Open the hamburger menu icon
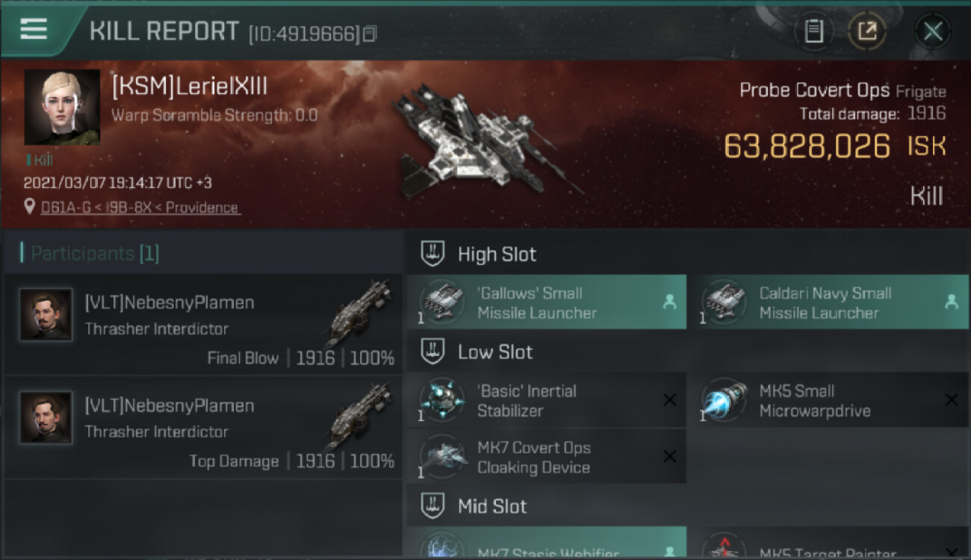 click(x=34, y=29)
